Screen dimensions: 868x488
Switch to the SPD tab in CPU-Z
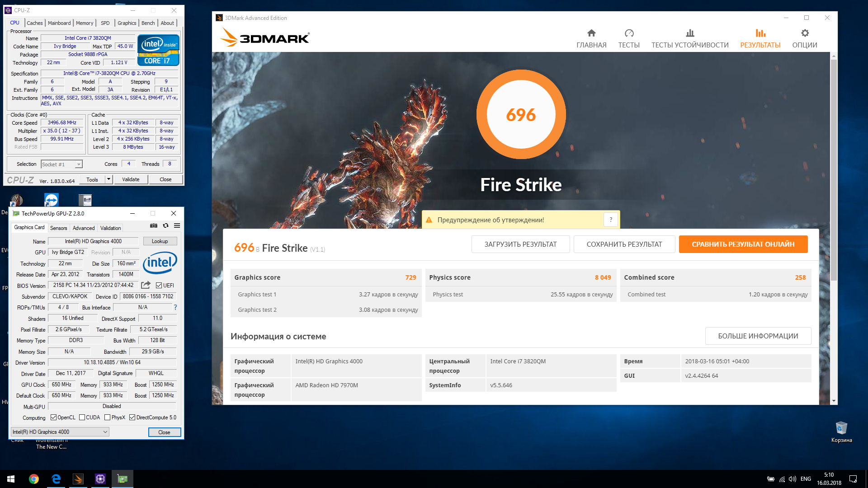click(x=105, y=23)
